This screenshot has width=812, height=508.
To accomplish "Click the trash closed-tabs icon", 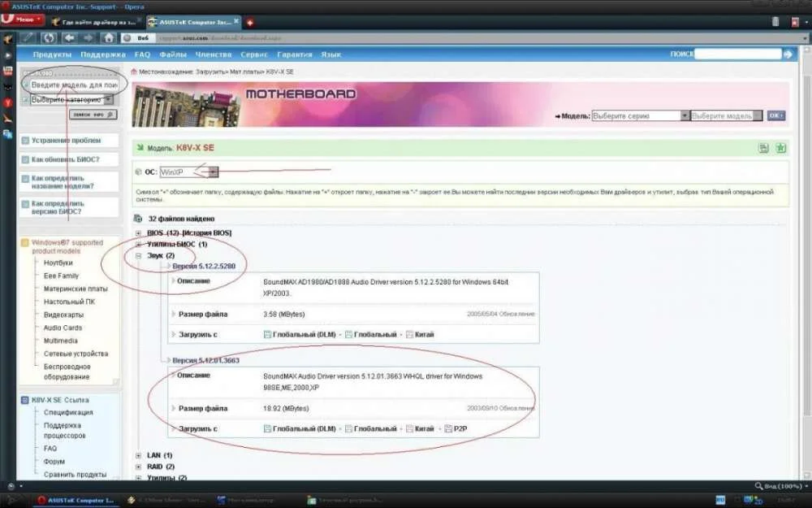I will (775, 21).
